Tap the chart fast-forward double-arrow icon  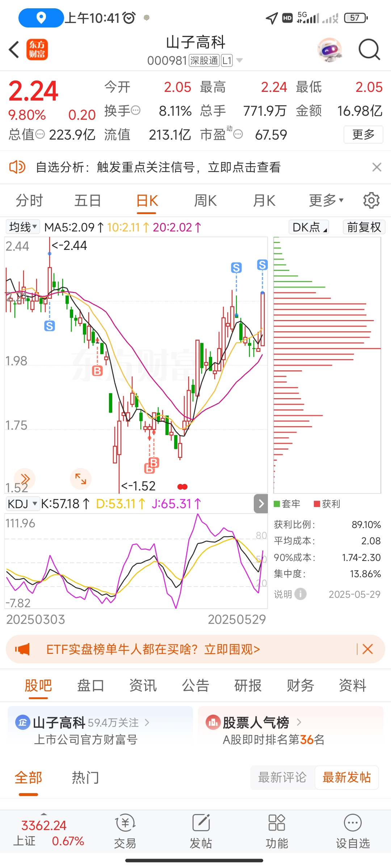point(25,478)
